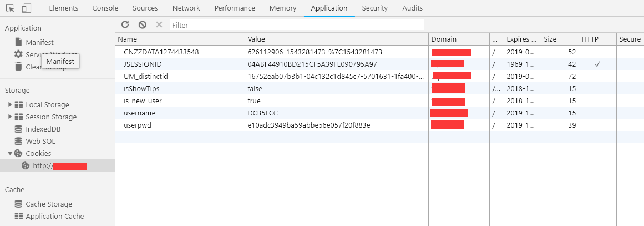The image size is (644, 226).
Task: Click the inspect element picker icon
Action: coord(11,8)
